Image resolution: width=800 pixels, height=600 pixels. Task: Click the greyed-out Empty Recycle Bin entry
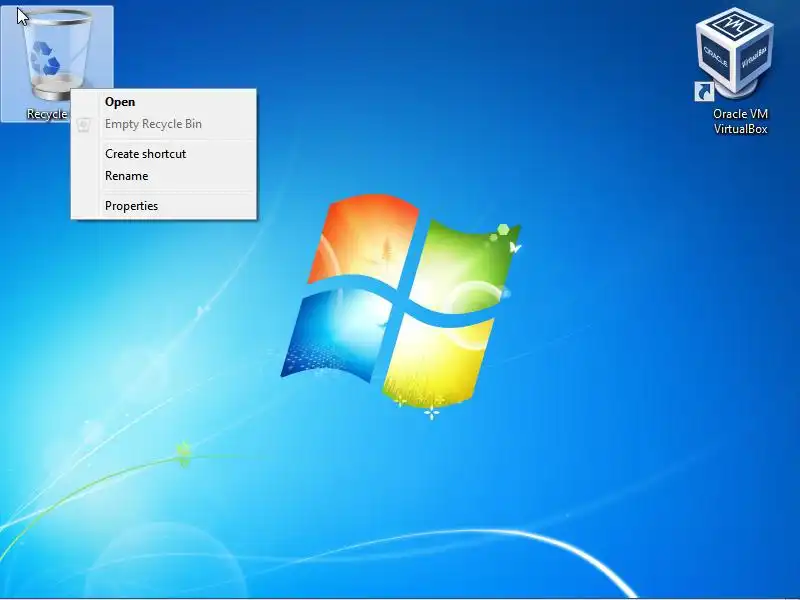(x=163, y=124)
